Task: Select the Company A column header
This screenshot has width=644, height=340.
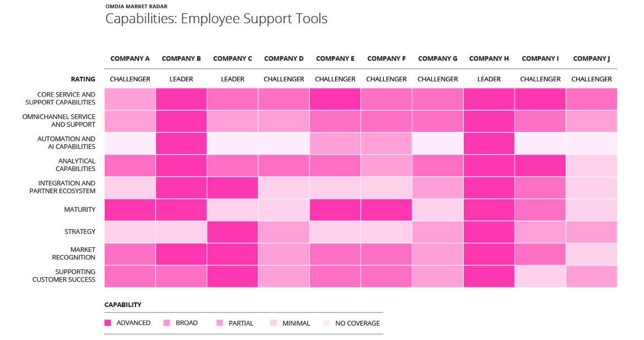Action: pyautogui.click(x=130, y=59)
